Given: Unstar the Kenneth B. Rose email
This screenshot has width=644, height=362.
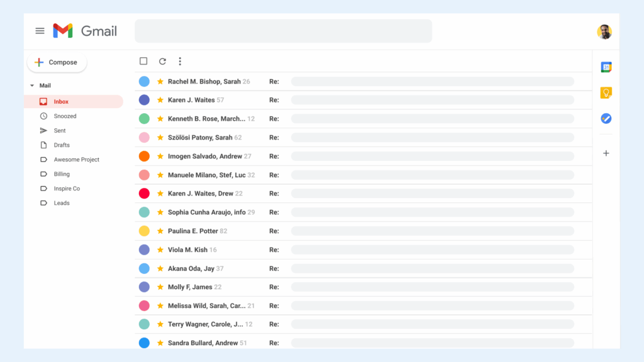Looking at the screenshot, I should tap(160, 119).
